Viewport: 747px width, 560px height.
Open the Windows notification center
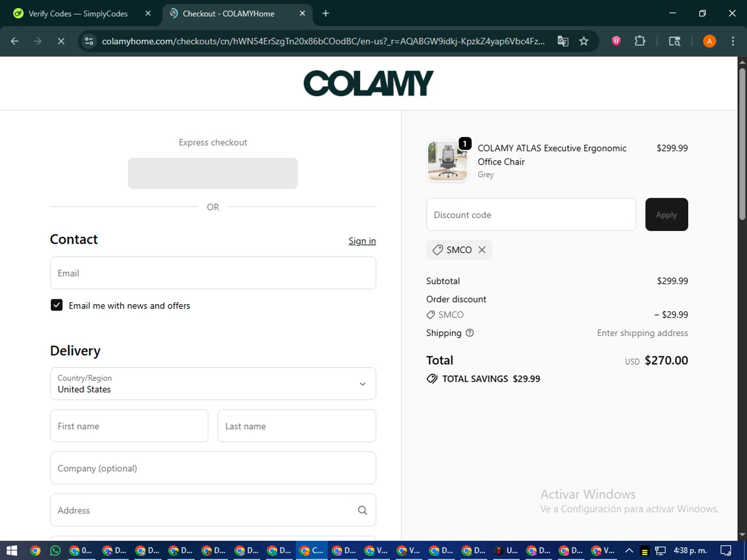[x=726, y=551]
